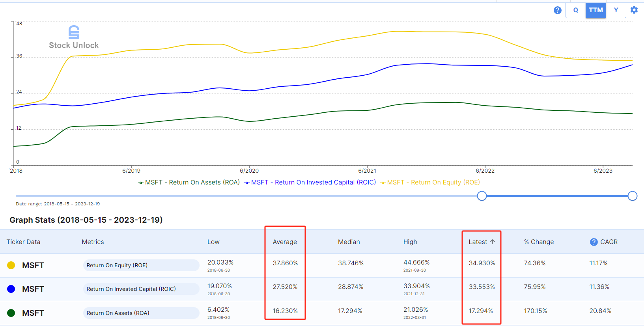Click MSFT ticker in the ROIC row
This screenshot has height=326, width=644.
tap(33, 289)
